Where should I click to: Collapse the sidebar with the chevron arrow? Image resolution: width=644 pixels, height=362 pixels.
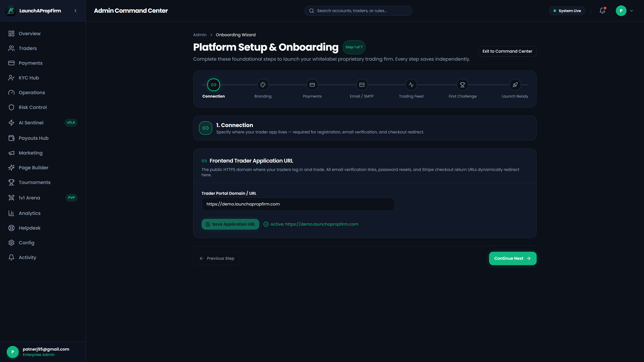point(75,11)
